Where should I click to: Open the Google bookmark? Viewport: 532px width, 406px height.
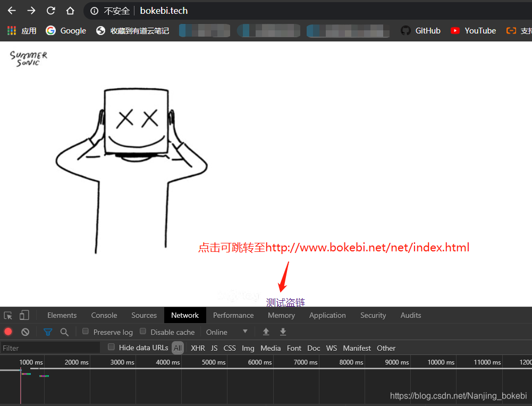point(66,31)
